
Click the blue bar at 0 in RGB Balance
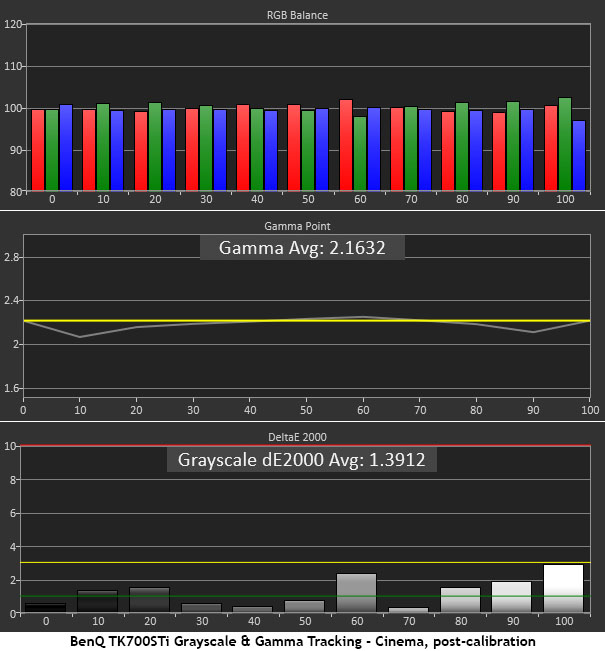click(66, 147)
